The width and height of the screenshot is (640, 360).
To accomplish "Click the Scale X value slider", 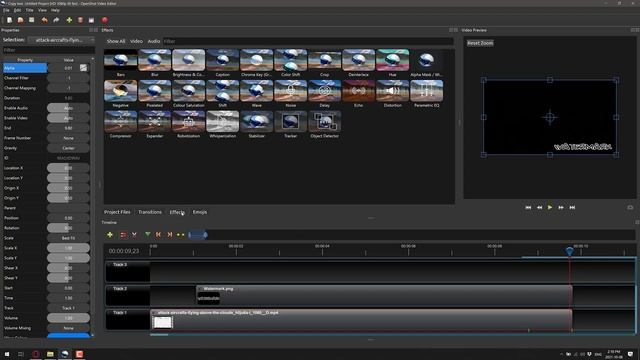I will [68, 248].
